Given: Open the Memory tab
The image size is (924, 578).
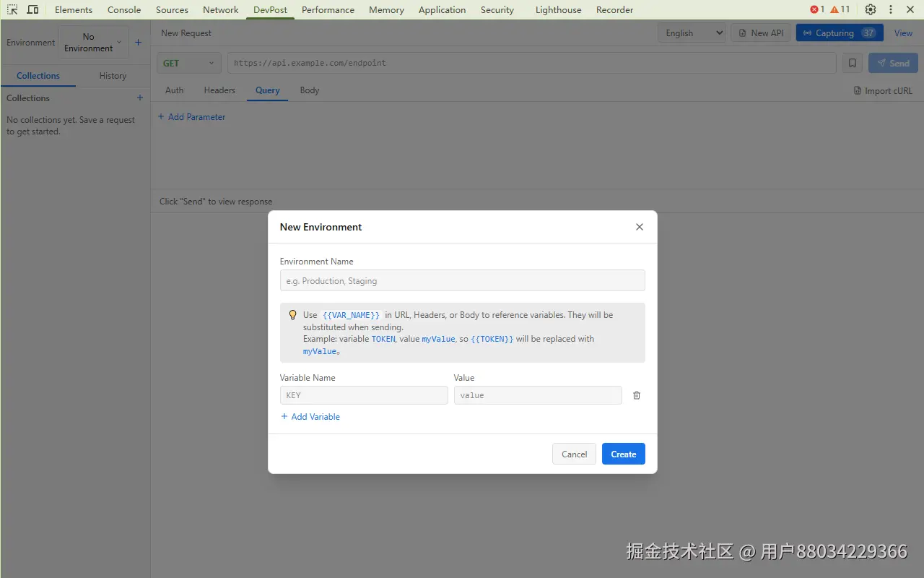Looking at the screenshot, I should [x=386, y=9].
